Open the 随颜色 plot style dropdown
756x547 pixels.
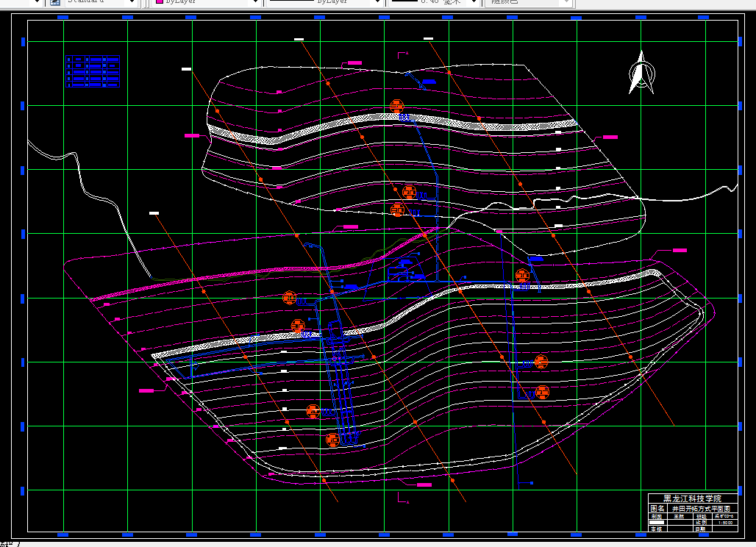click(527, 2)
